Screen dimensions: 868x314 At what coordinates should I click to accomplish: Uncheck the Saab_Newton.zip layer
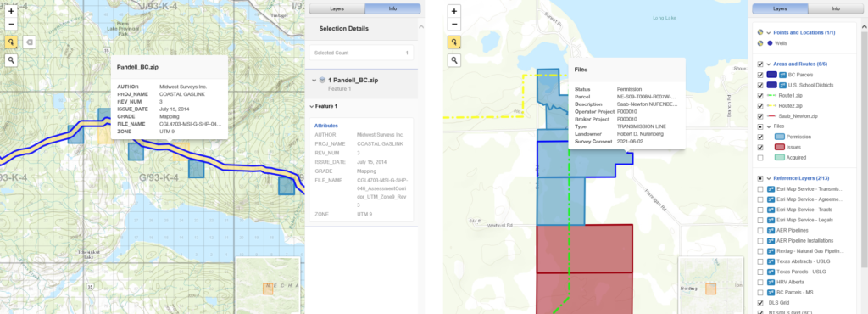click(760, 115)
